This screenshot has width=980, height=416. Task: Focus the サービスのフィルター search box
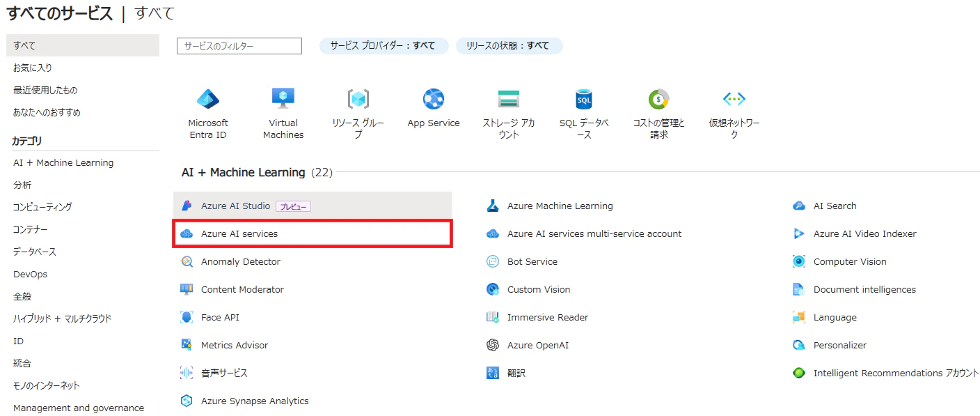(239, 46)
